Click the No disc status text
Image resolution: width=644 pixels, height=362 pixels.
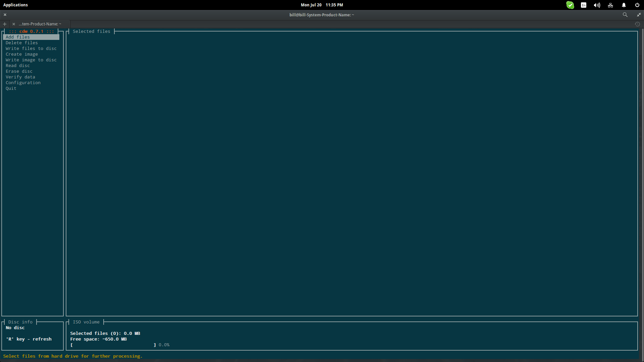15,328
